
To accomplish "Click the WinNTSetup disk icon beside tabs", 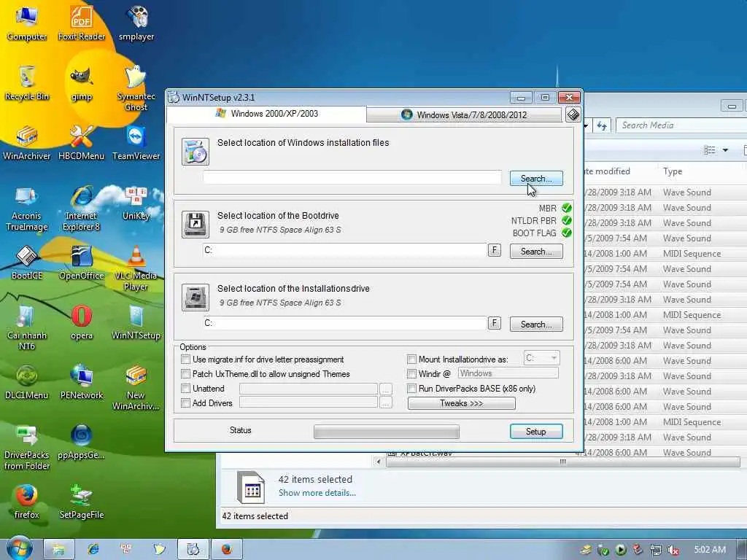I will (x=573, y=114).
